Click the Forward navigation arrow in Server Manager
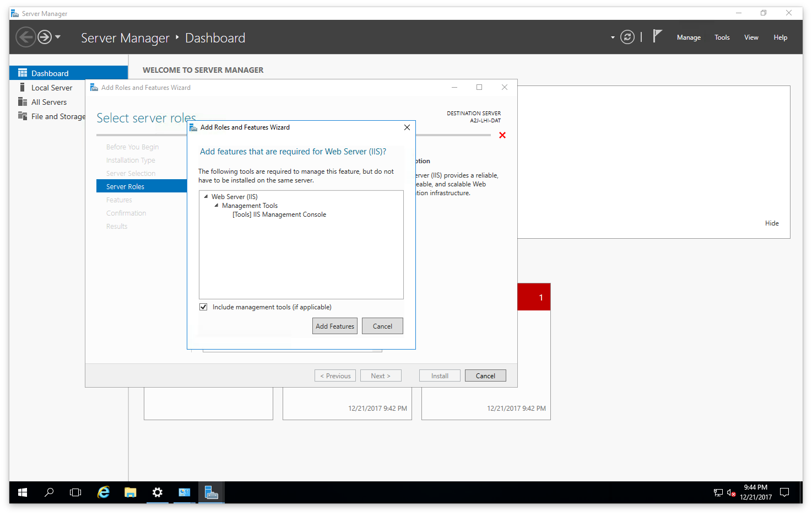 45,37
